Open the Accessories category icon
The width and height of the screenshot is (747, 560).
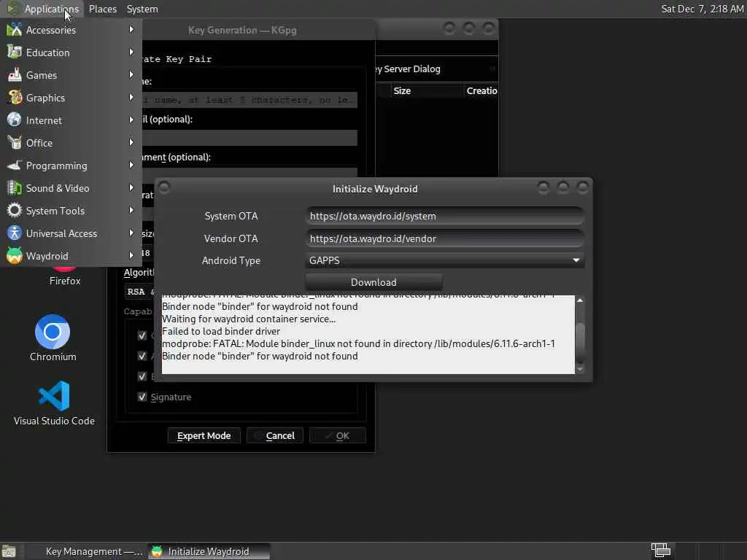[15, 29]
